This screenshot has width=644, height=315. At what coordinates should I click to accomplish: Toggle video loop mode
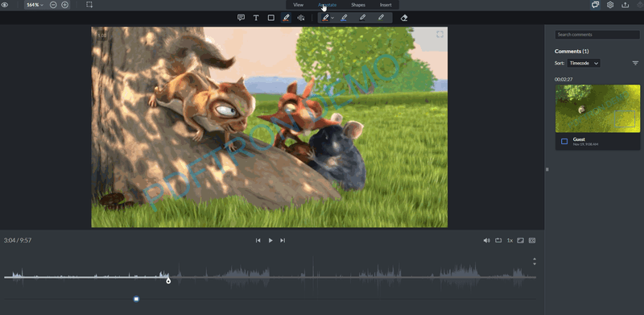[x=498, y=240]
